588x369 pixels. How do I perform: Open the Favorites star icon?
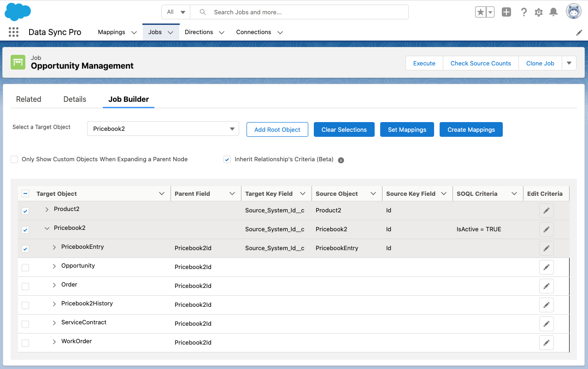[481, 12]
